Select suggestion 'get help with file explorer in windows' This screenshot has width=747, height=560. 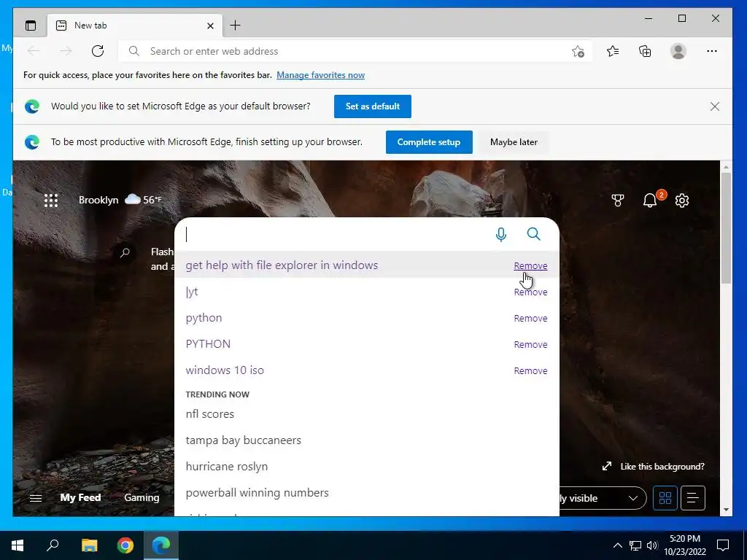pos(282,265)
